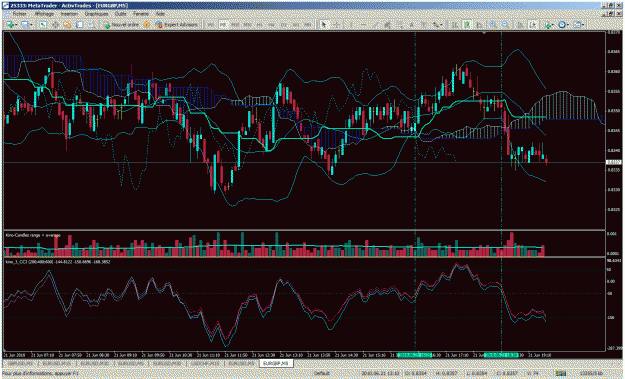Open the Market Watch panel icon

(x=43, y=25)
